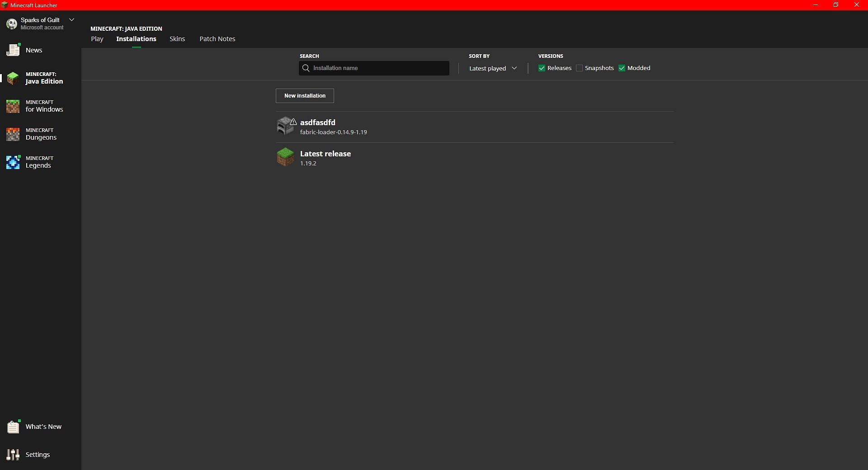Minimize the Minecraft Launcher window
This screenshot has width=868, height=470.
point(816,5)
